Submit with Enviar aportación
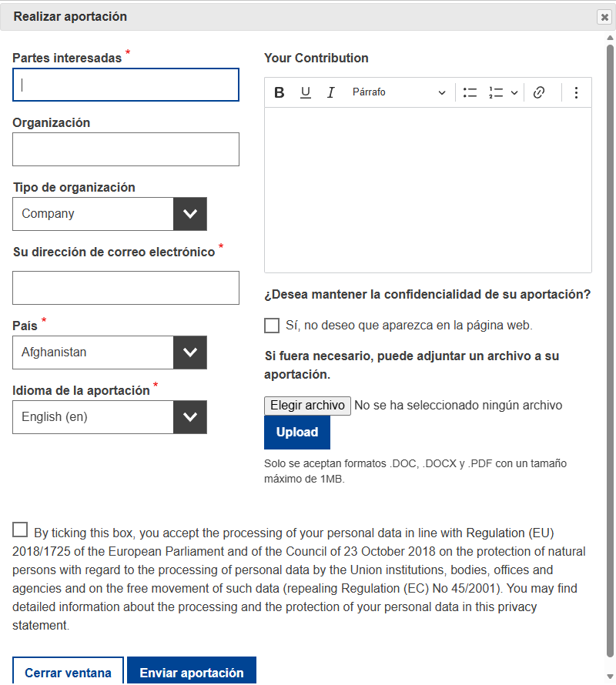The width and height of the screenshot is (616, 685). pyautogui.click(x=192, y=672)
